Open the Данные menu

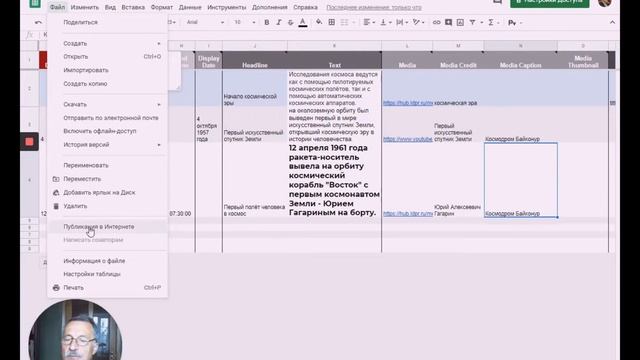[x=190, y=7]
